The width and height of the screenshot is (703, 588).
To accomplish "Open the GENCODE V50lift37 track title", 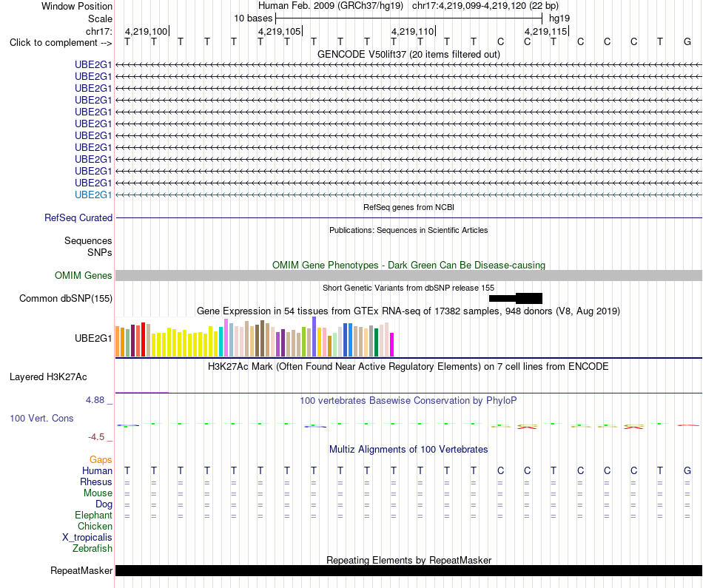I will tap(408, 54).
